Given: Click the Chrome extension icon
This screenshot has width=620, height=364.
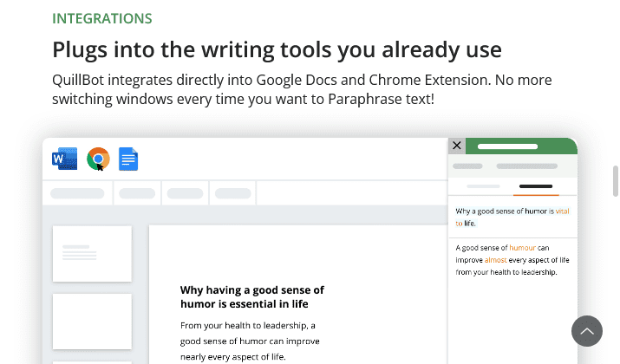Looking at the screenshot, I should 98,159.
